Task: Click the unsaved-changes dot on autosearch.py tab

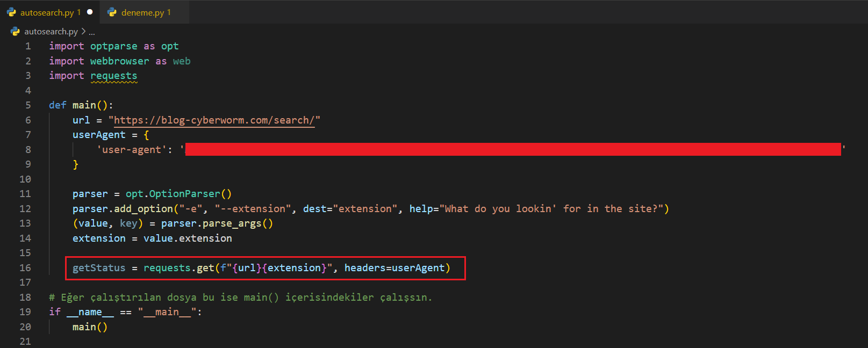Action: tap(90, 12)
